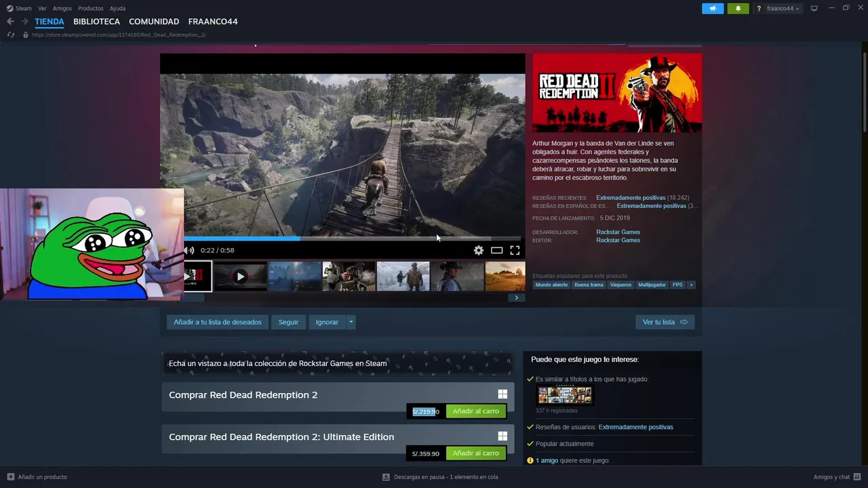Select the Multijugador tag
Screen dimensions: 868x488
tap(652, 285)
